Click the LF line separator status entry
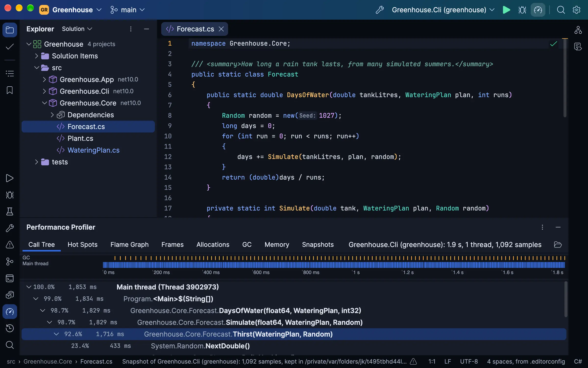The height and width of the screenshot is (368, 588). 448,362
